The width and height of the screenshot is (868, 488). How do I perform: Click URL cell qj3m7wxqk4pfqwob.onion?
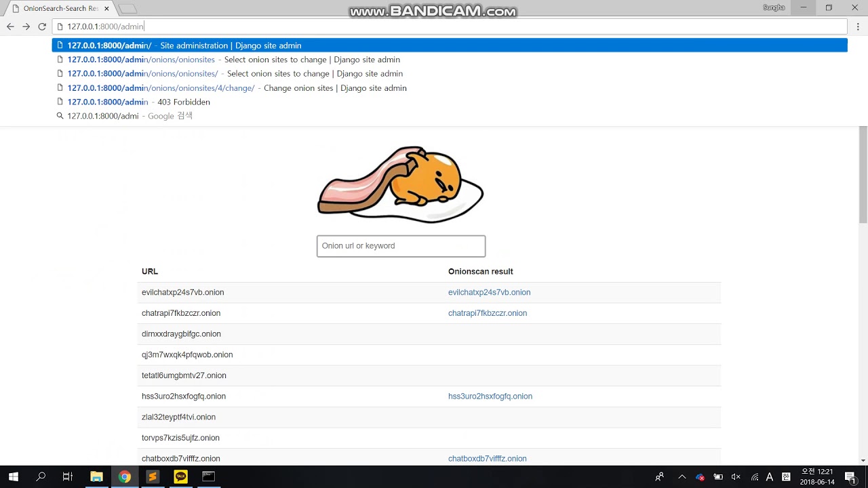pyautogui.click(x=187, y=355)
